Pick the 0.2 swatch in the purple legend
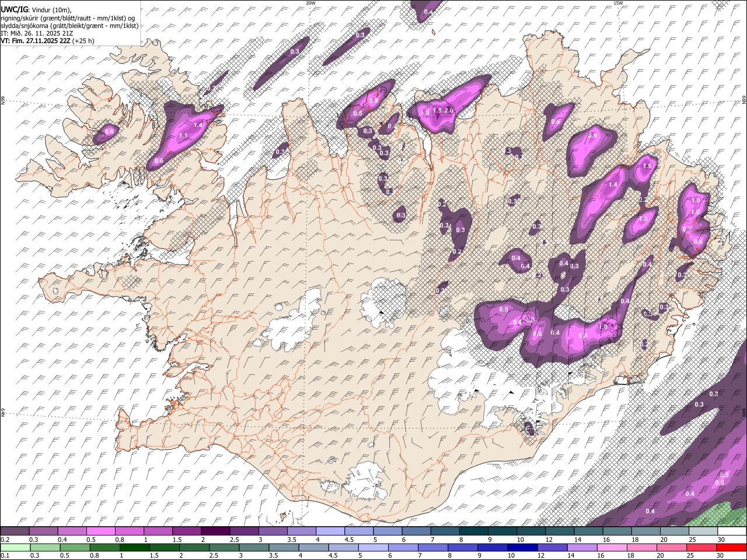This screenshot has width=747, height=560. [x=15, y=531]
